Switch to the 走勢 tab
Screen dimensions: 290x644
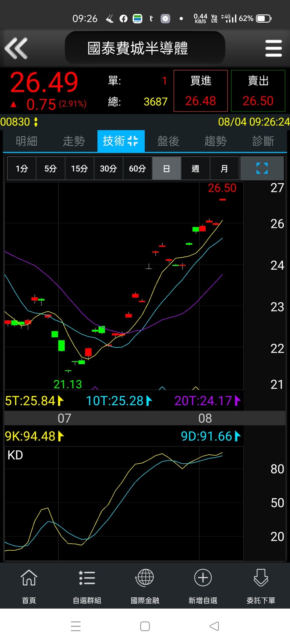pos(74,141)
